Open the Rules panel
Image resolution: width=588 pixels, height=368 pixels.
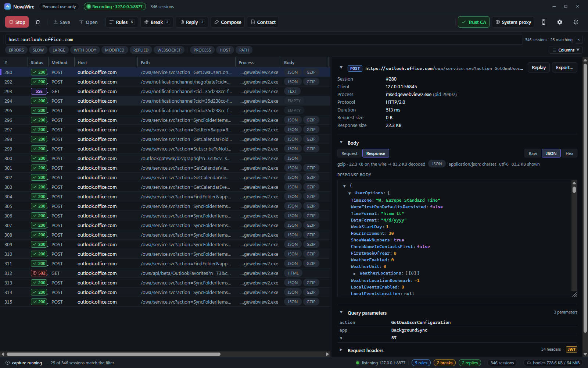click(x=122, y=22)
